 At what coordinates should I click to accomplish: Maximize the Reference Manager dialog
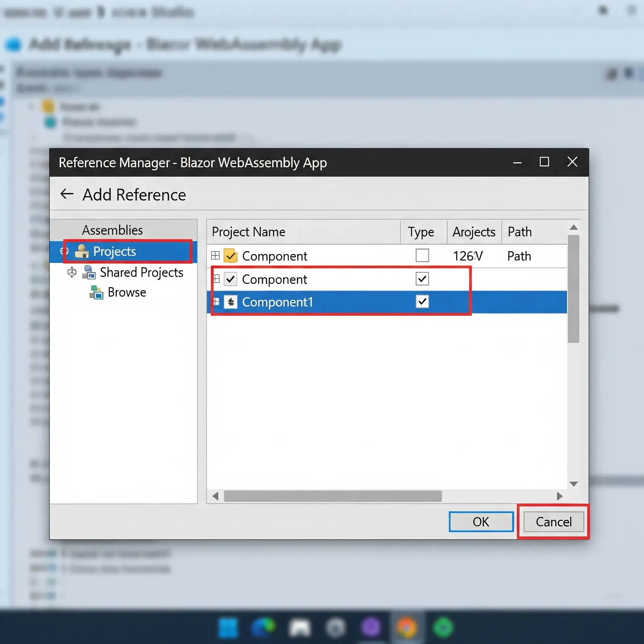544,162
